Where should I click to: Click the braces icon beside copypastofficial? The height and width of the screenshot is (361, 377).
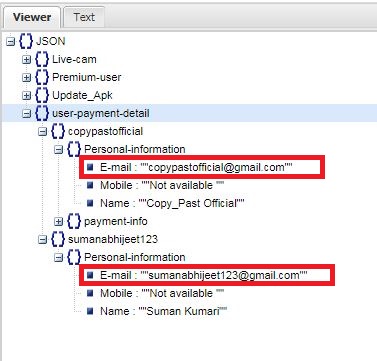click(x=58, y=131)
